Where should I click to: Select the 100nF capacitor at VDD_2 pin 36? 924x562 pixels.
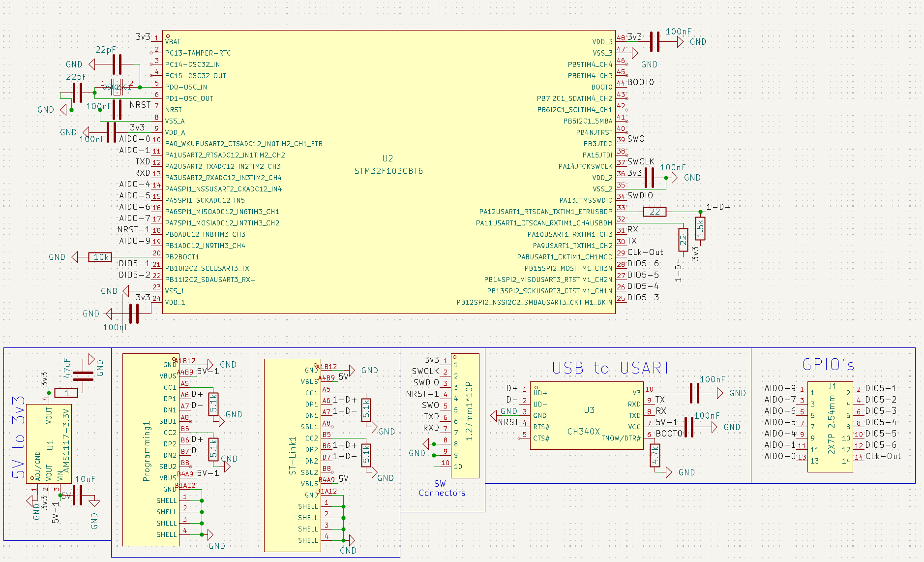point(649,178)
